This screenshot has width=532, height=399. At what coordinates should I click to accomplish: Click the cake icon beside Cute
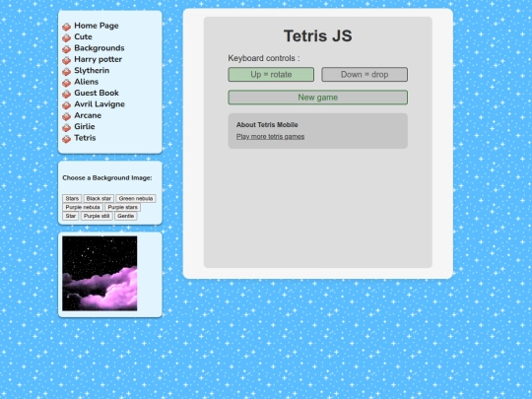[x=67, y=37]
